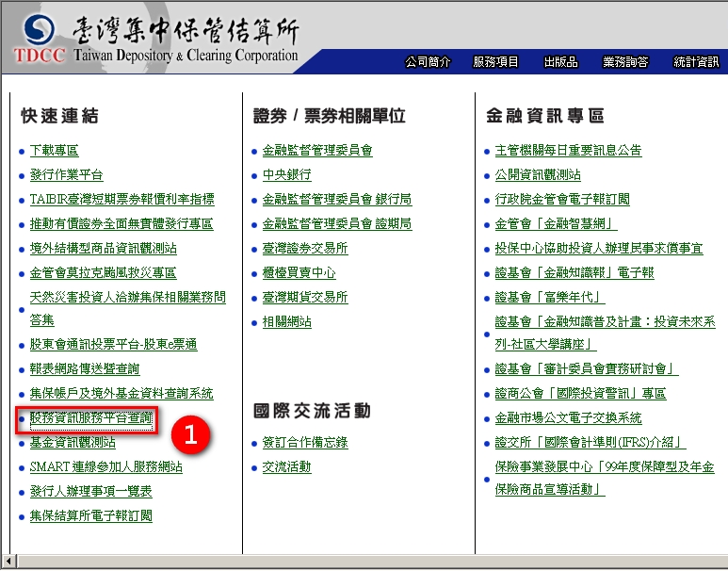Open 金管會「金融智慧網」 link
Viewport: 728px width, 571px height.
click(x=557, y=224)
